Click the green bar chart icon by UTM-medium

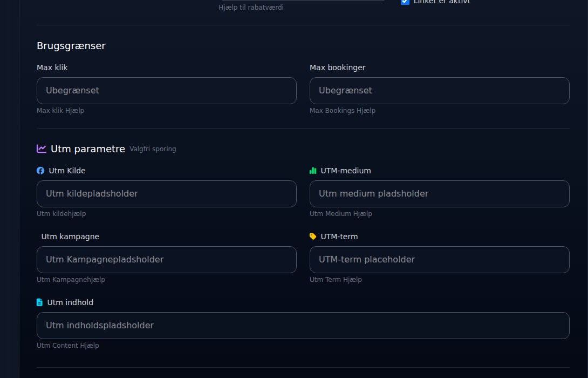tap(313, 171)
